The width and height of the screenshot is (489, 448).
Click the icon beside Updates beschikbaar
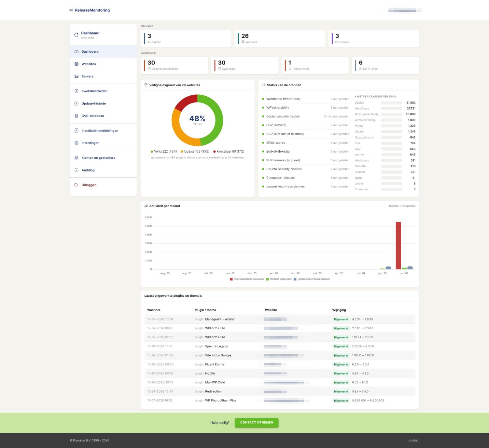coord(149,69)
